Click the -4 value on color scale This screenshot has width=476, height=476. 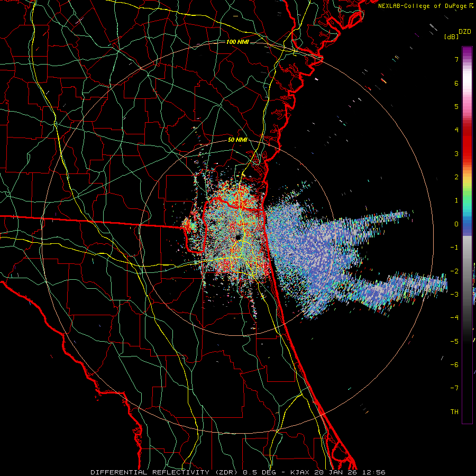tap(454, 318)
